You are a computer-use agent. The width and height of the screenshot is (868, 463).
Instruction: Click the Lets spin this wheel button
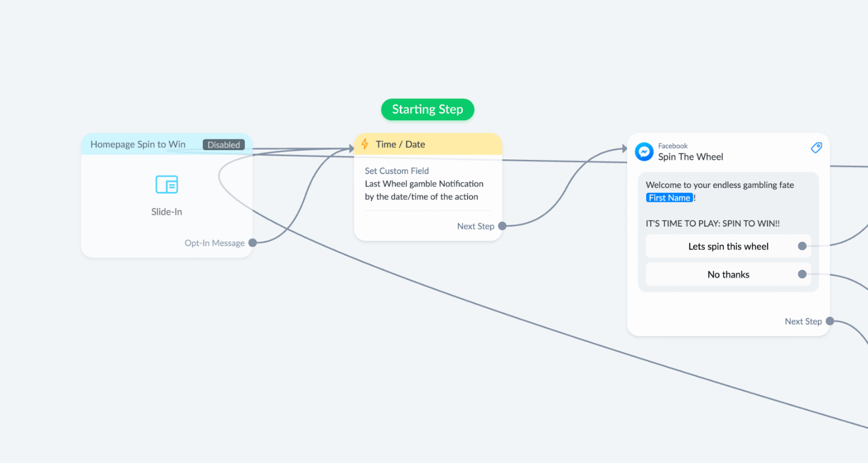pos(728,246)
